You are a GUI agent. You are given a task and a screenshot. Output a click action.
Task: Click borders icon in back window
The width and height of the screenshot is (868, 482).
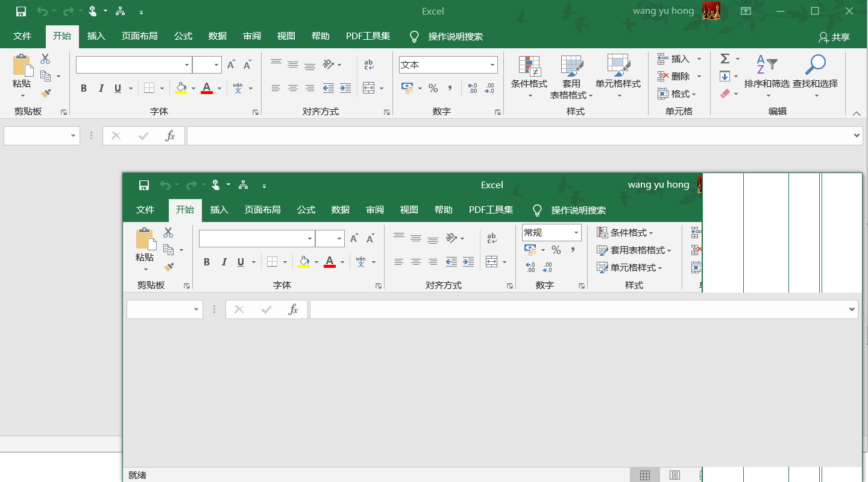click(150, 88)
